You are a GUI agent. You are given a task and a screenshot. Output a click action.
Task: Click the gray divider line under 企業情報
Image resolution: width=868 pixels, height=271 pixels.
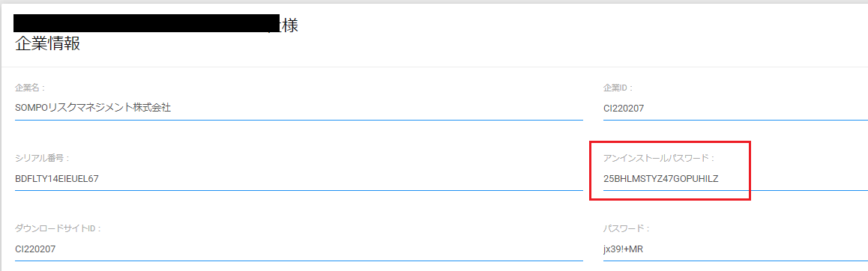coord(434,67)
